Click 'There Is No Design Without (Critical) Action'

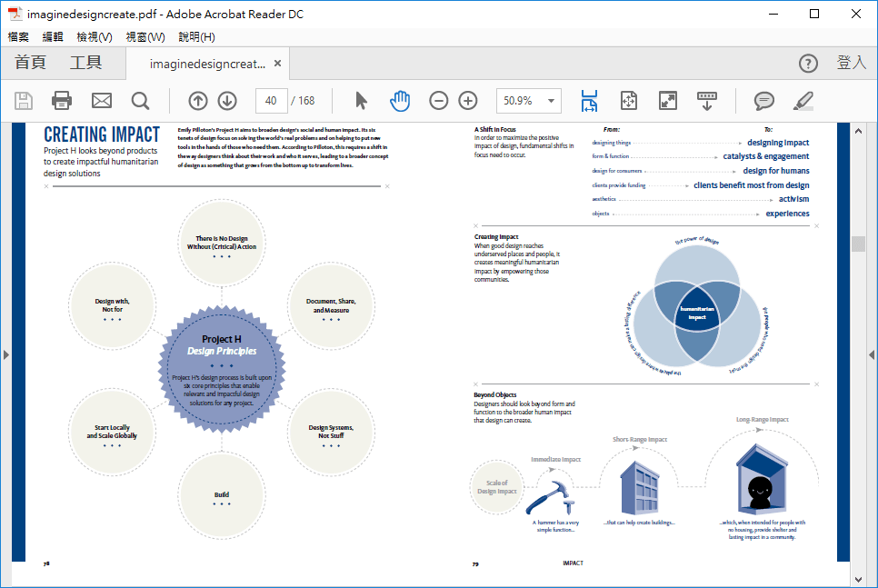click(222, 243)
